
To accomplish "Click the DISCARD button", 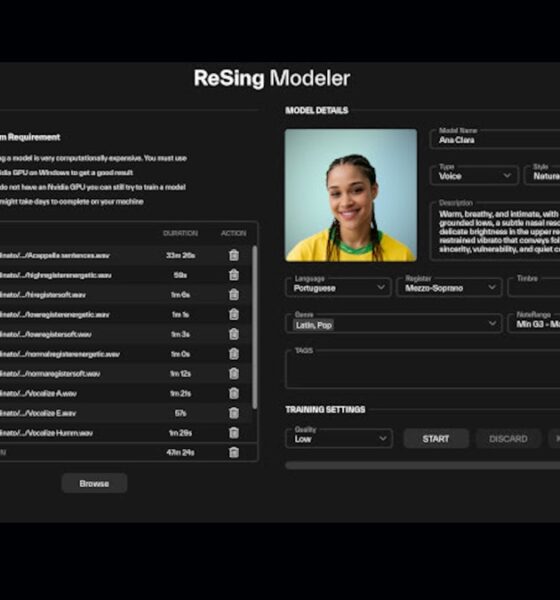I will click(508, 439).
